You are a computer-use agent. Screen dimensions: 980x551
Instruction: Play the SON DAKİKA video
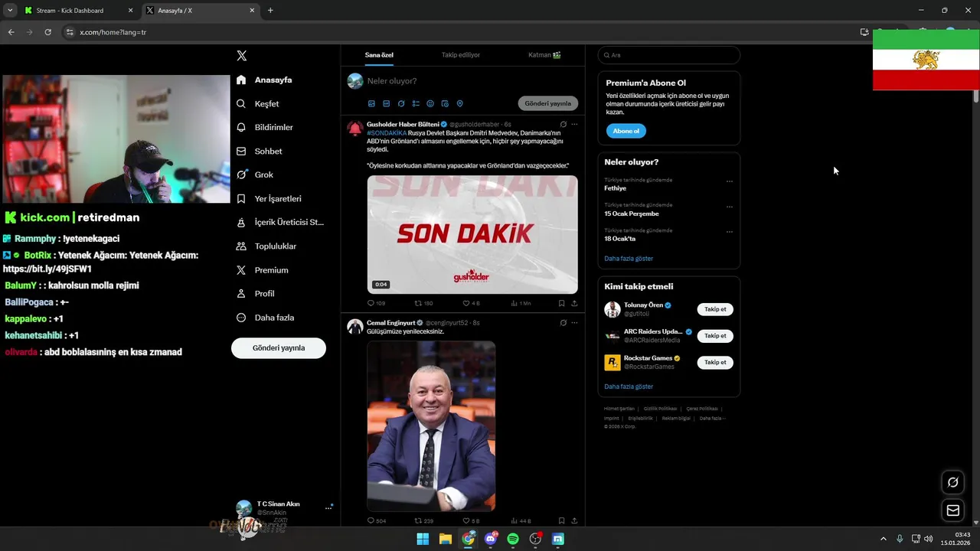click(x=472, y=234)
